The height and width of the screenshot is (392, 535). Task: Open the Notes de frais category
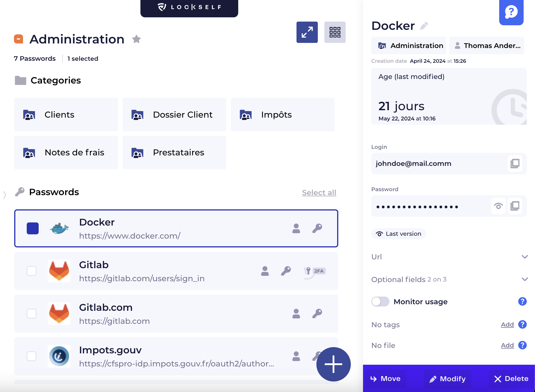[x=66, y=153]
